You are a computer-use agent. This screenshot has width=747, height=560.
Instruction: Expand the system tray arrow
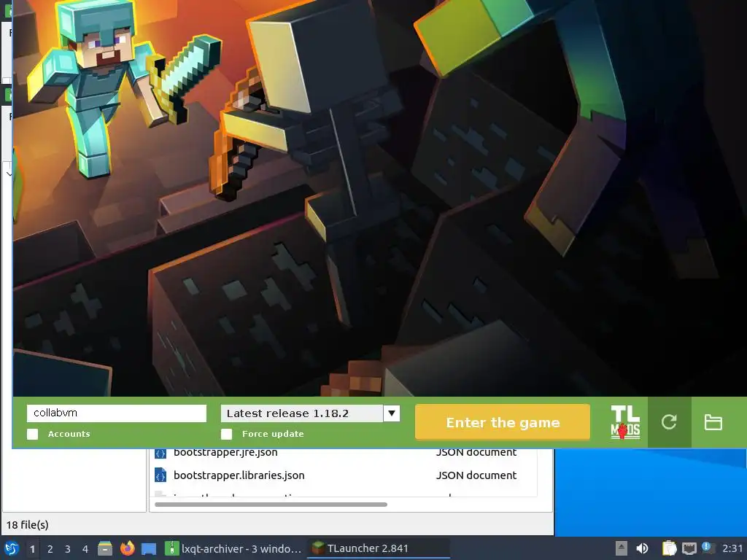click(x=622, y=548)
